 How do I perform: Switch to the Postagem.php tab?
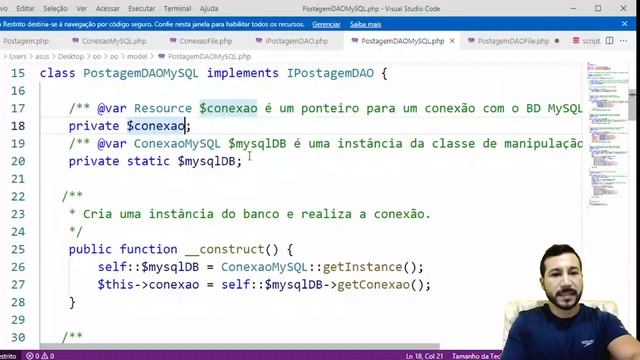pos(25,41)
